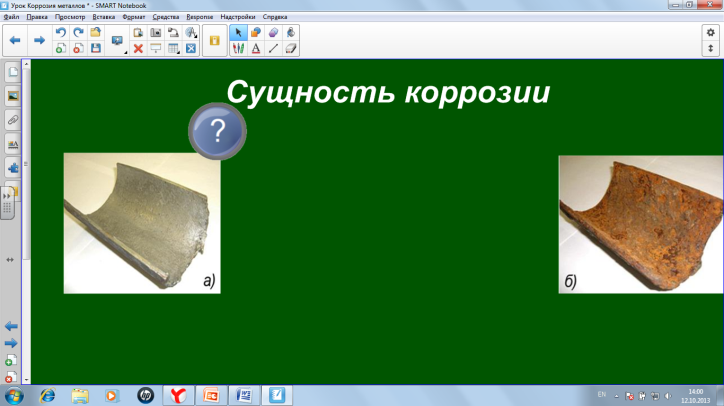
Task: Click the round question mark button
Action: pos(217,131)
